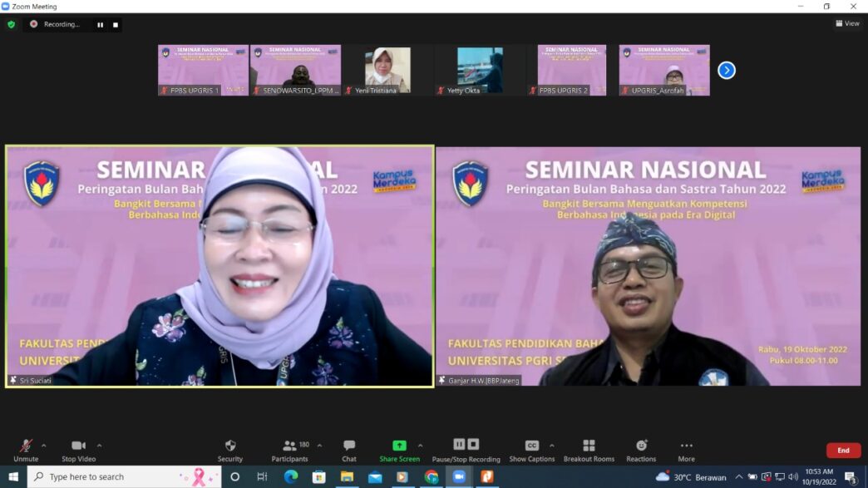Show next page of participant thumbnails
This screenshot has height=488, width=868.
pyautogui.click(x=727, y=71)
